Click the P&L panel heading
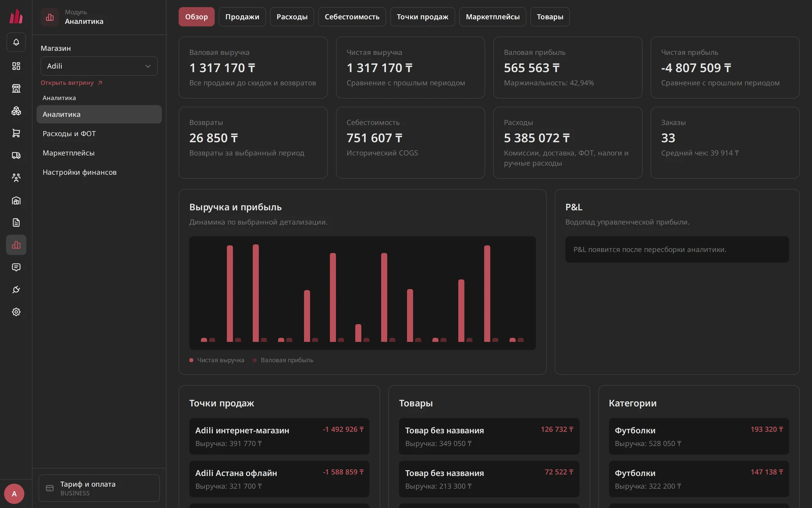 tap(574, 207)
